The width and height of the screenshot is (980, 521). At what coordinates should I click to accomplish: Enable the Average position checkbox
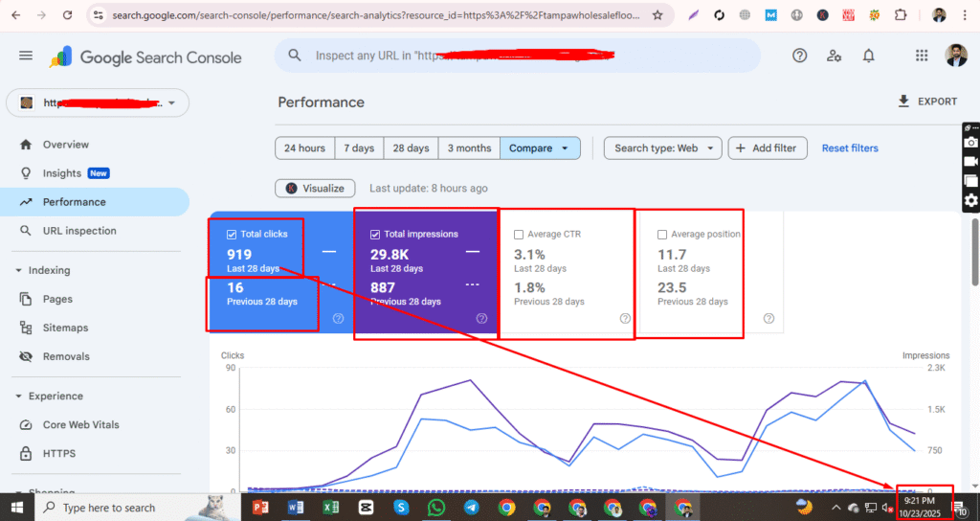pos(662,235)
